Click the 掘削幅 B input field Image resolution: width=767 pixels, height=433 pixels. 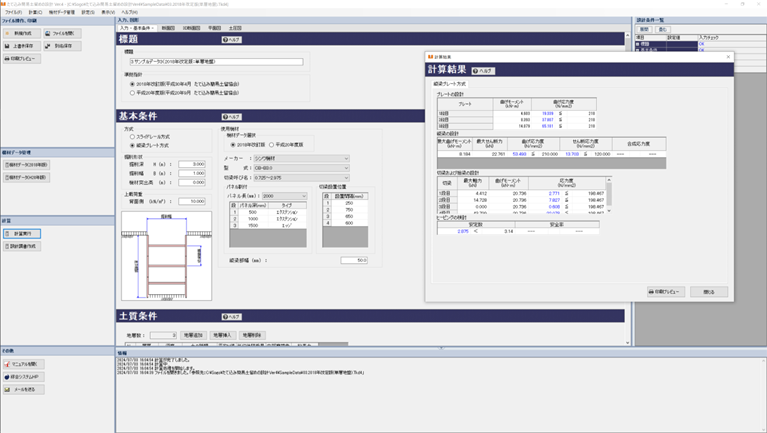(192, 173)
